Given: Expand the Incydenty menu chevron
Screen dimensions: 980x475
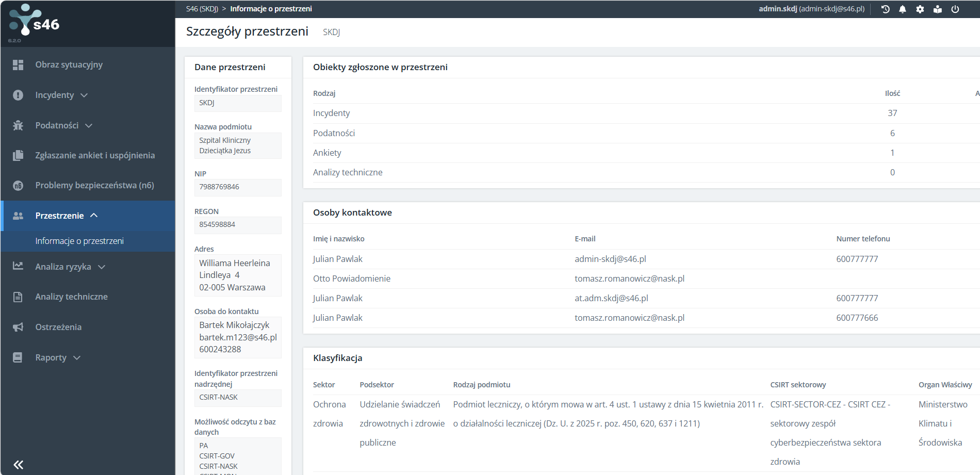Looking at the screenshot, I should coord(85,95).
